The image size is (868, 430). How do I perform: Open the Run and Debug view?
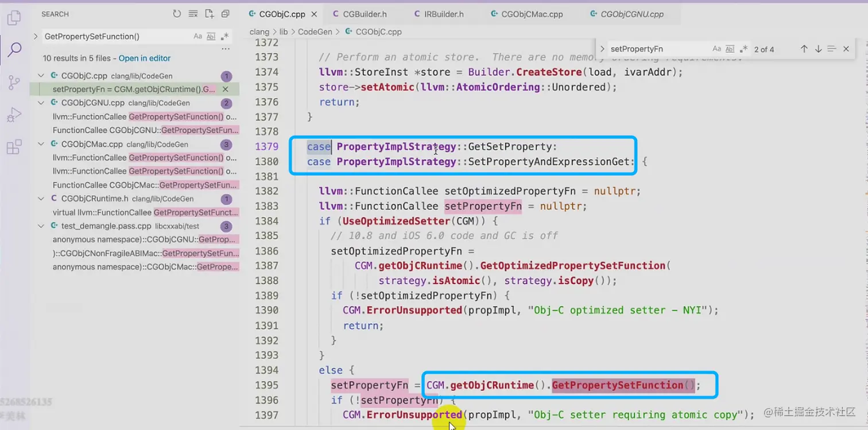click(14, 115)
